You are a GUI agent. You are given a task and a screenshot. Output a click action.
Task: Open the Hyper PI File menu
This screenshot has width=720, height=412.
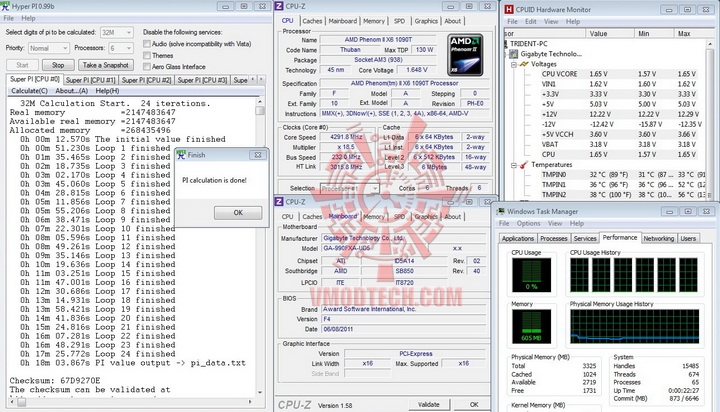click(8, 18)
